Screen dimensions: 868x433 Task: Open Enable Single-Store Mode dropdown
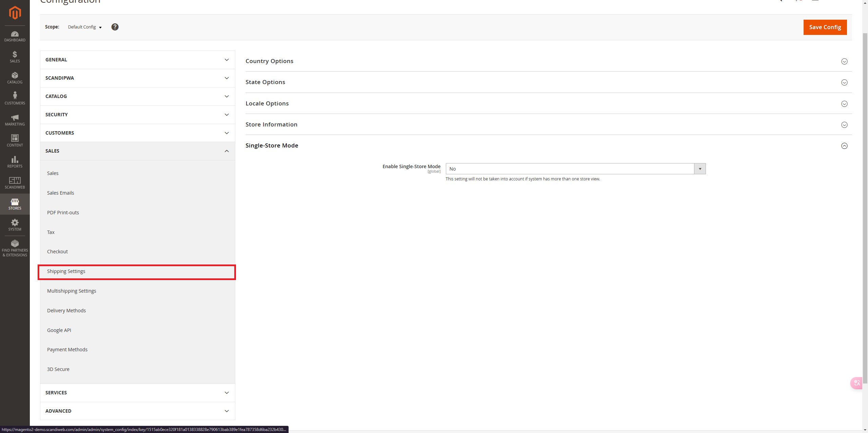pos(576,169)
